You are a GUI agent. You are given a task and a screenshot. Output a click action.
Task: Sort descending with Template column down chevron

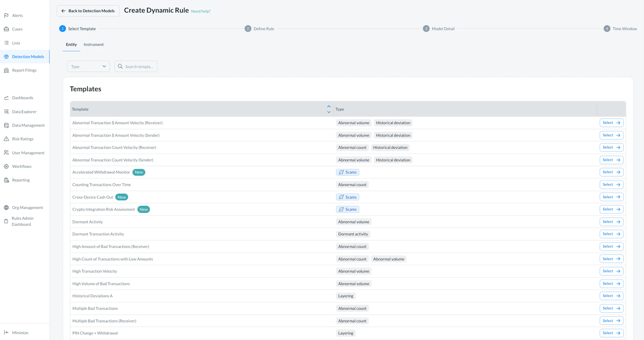point(329,112)
